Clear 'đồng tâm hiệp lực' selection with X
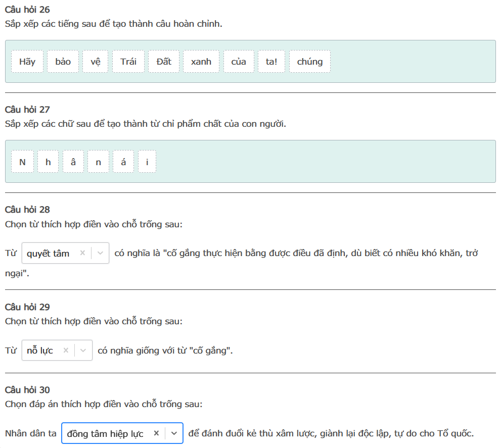 tap(156, 433)
